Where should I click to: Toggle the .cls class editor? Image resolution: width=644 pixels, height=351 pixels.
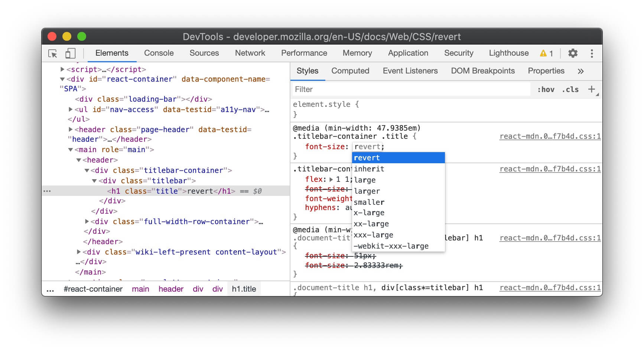[570, 89]
